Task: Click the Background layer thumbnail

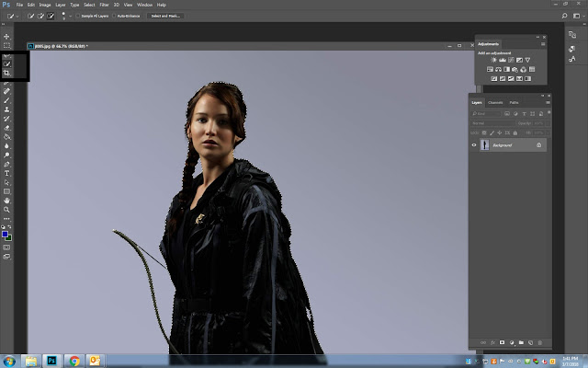Action: tap(484, 145)
